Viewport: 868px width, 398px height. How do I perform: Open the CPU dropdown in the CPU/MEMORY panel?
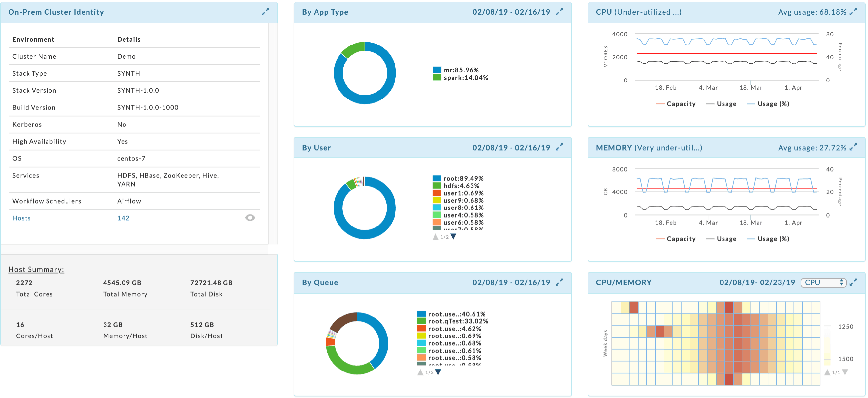coord(823,282)
